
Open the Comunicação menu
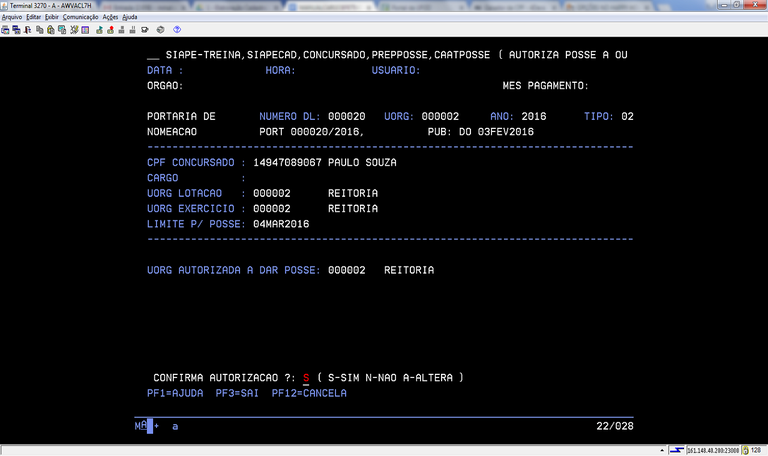pyautogui.click(x=81, y=17)
